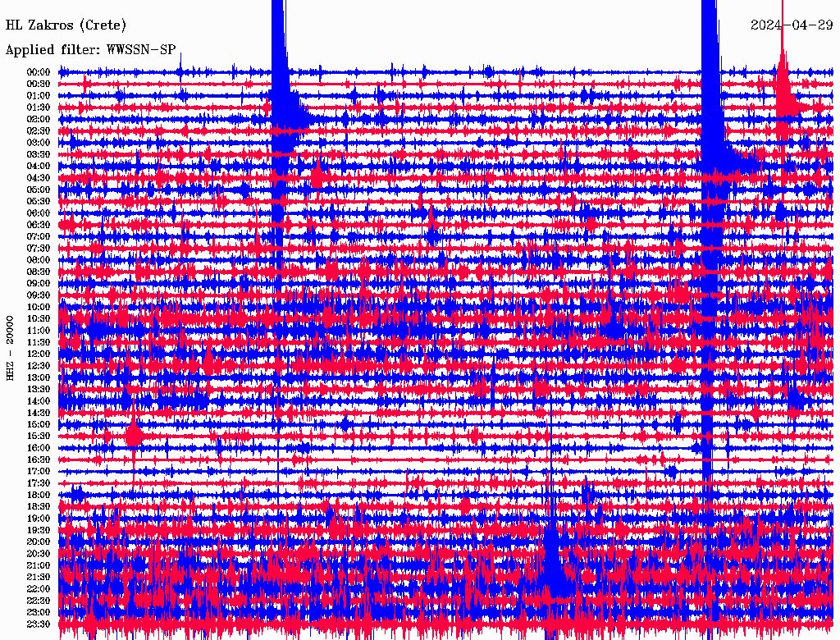Click the vertical 'HHZ - 20000' axis label

(x=10, y=349)
